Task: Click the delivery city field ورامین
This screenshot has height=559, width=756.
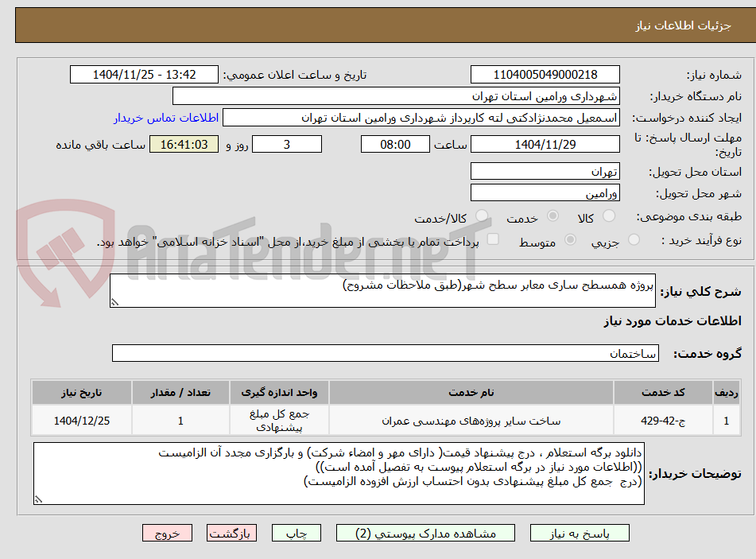Action: pos(545,193)
